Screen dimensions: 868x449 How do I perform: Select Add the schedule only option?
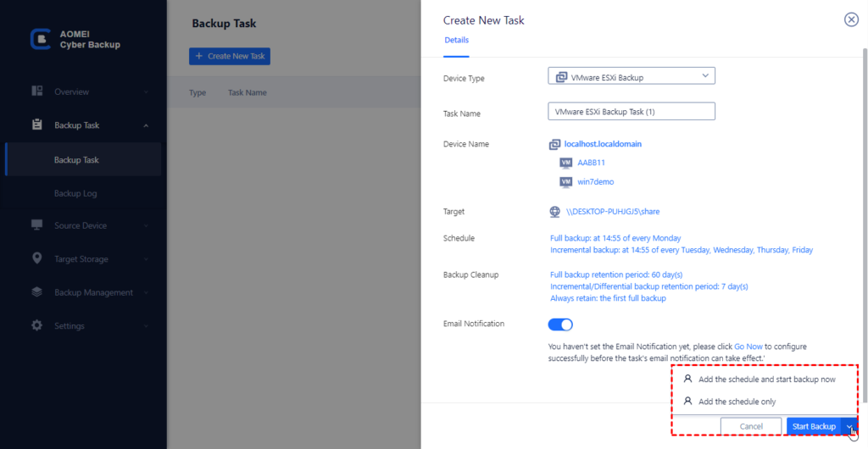(736, 402)
